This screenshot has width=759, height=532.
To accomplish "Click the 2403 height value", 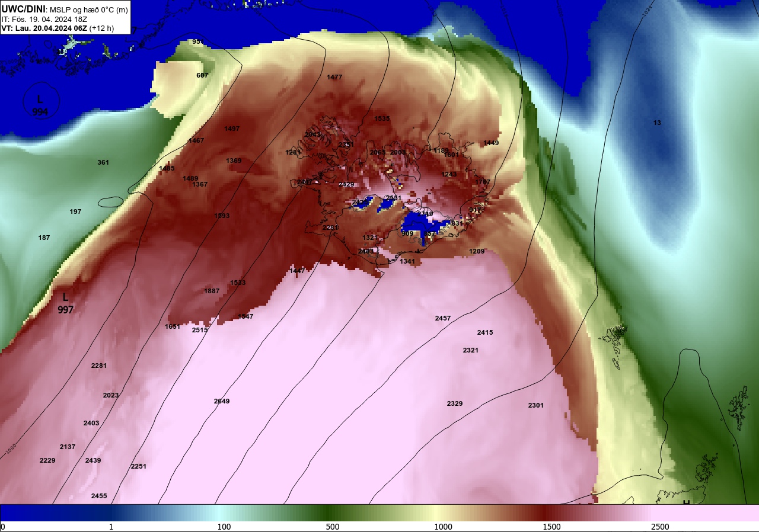I will coord(91,423).
